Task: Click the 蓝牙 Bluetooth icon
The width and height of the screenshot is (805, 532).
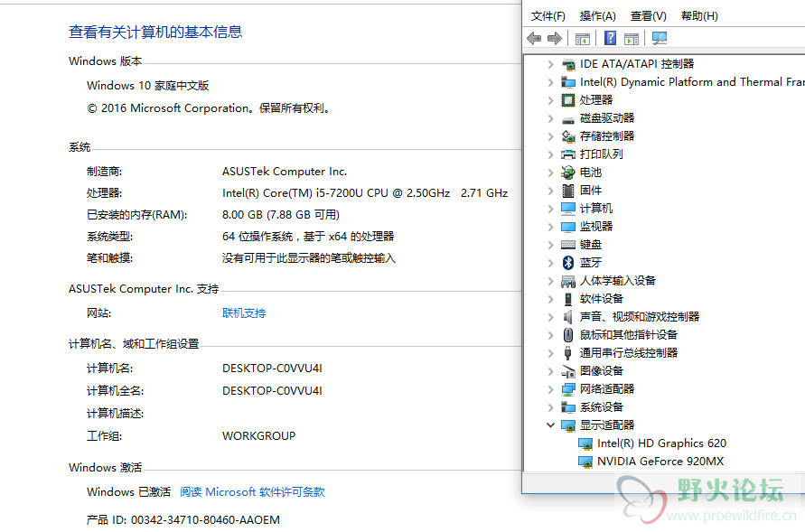Action: click(567, 263)
